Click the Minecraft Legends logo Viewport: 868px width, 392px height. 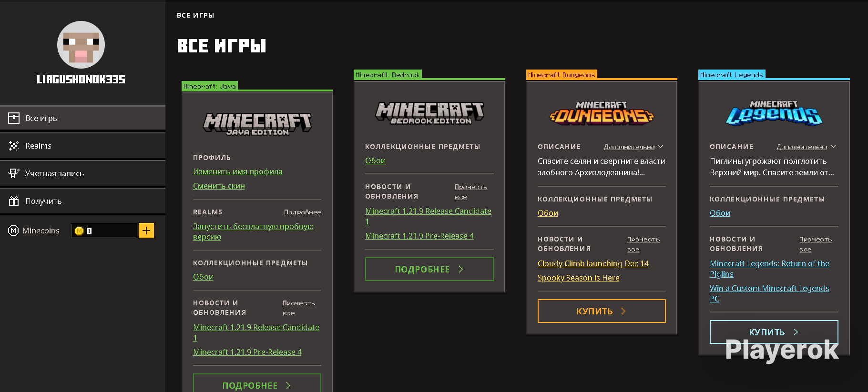(774, 113)
